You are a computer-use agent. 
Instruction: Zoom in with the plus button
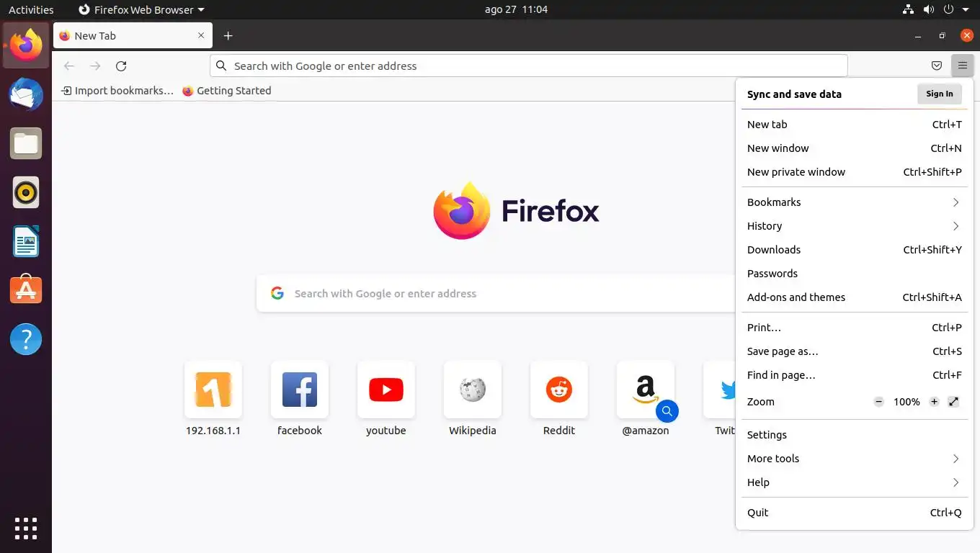point(934,402)
